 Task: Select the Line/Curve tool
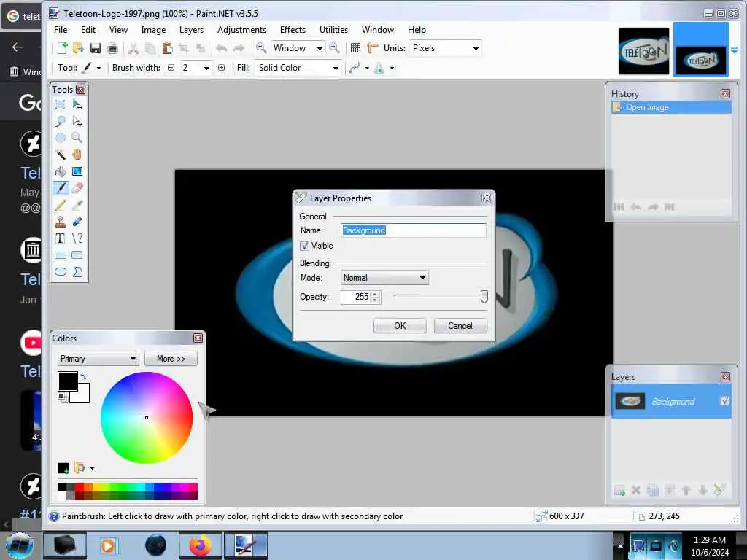[x=77, y=238]
